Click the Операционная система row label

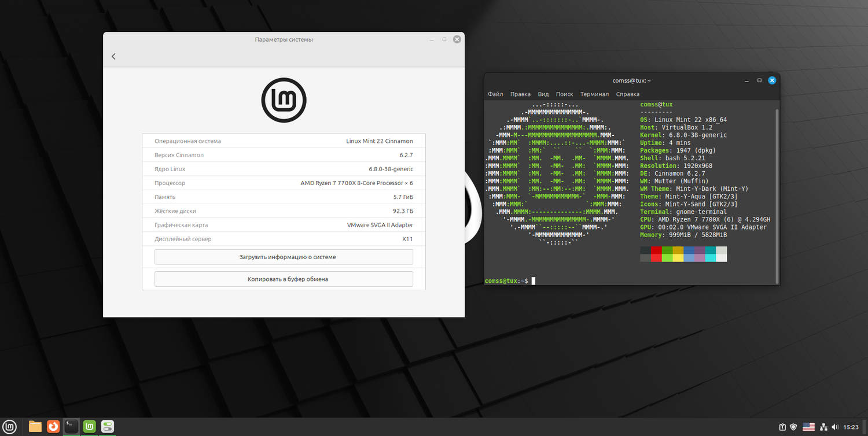(x=187, y=141)
